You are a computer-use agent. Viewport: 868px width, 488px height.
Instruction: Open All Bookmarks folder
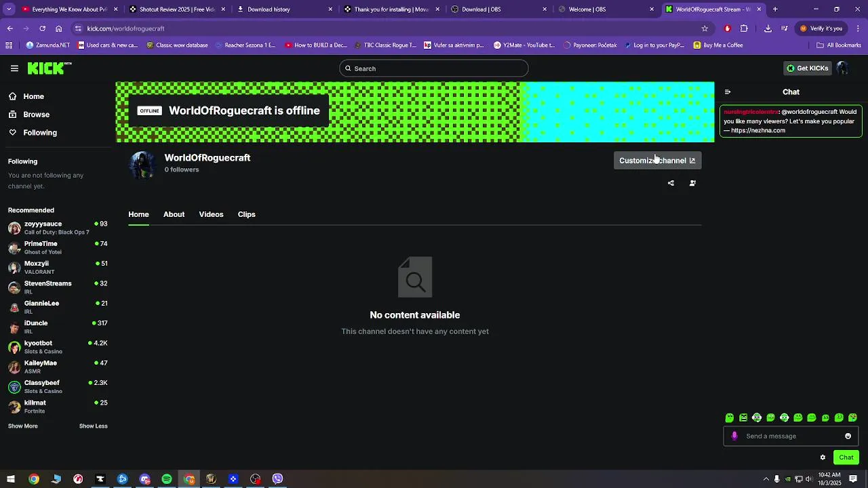[x=839, y=45]
